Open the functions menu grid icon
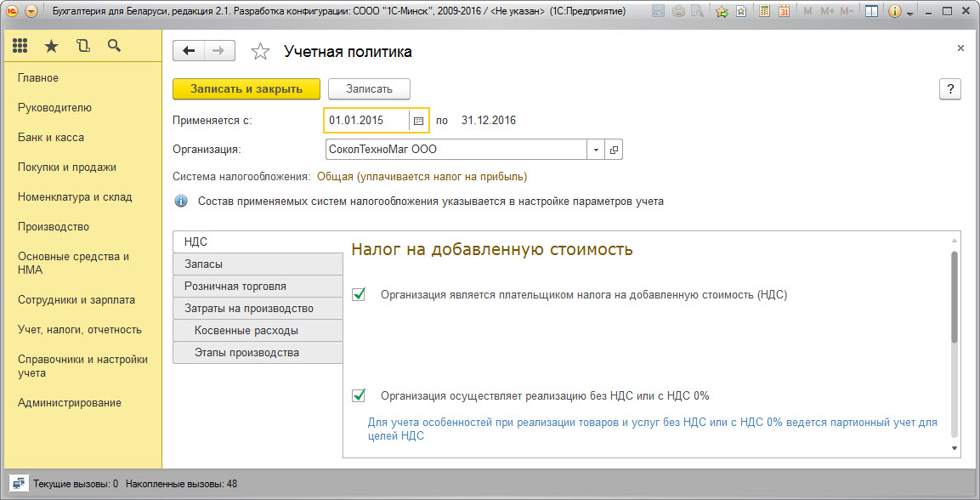The width and height of the screenshot is (980, 500). (x=20, y=47)
